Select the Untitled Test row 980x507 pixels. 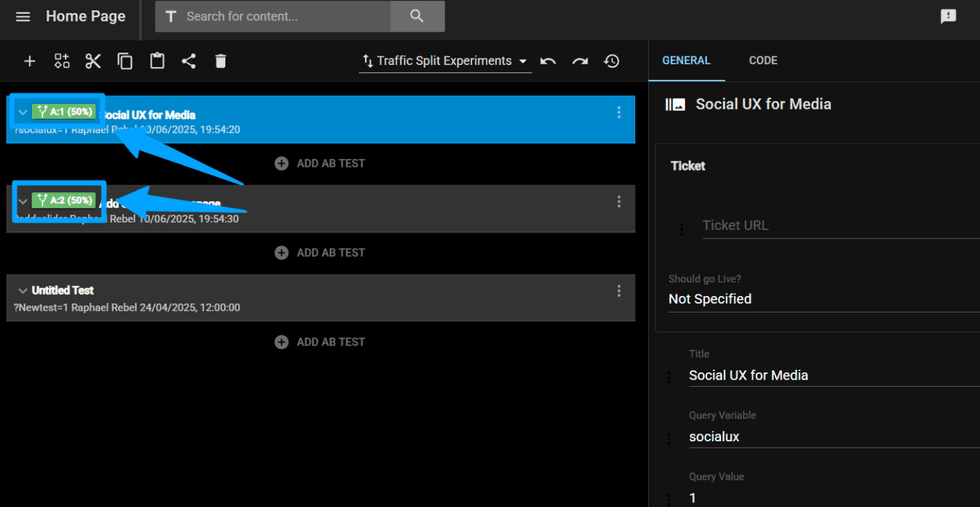(321, 298)
